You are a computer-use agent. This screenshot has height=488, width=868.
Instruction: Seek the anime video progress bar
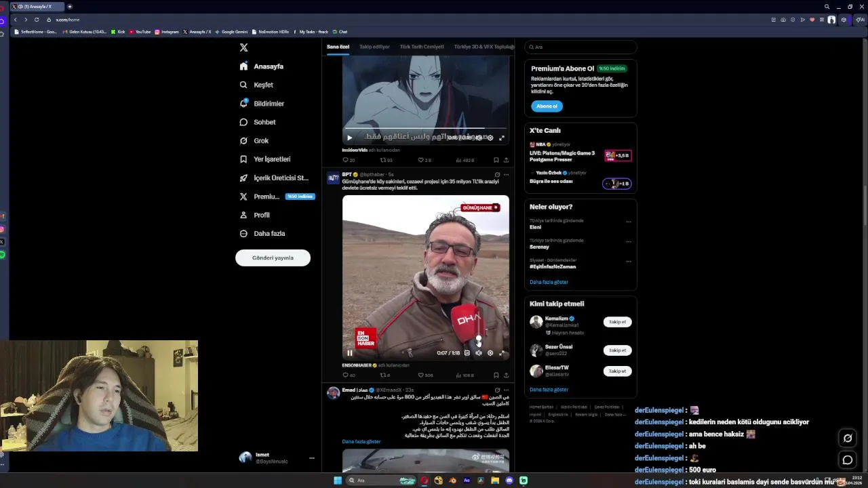425,128
